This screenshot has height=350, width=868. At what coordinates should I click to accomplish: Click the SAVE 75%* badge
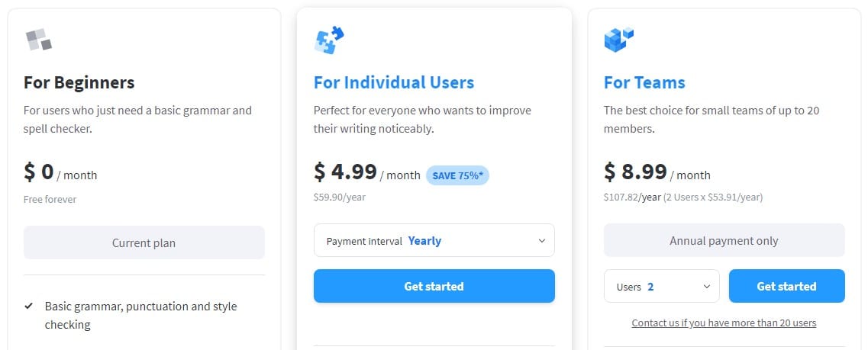pyautogui.click(x=457, y=175)
